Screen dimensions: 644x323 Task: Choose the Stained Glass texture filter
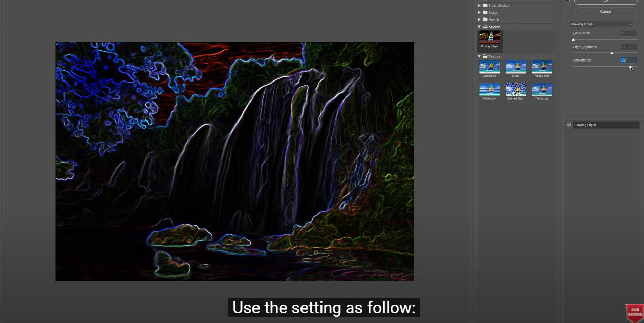[x=516, y=92]
